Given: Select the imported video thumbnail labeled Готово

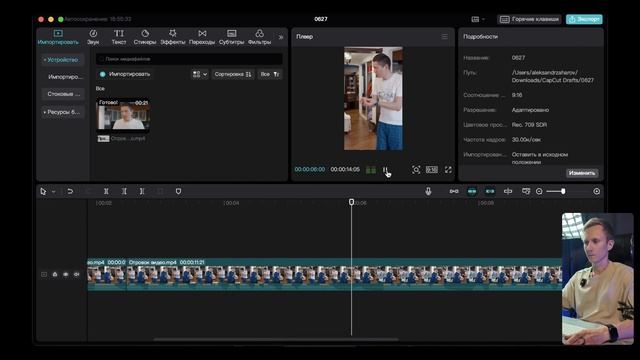Looking at the screenshot, I should [x=123, y=115].
